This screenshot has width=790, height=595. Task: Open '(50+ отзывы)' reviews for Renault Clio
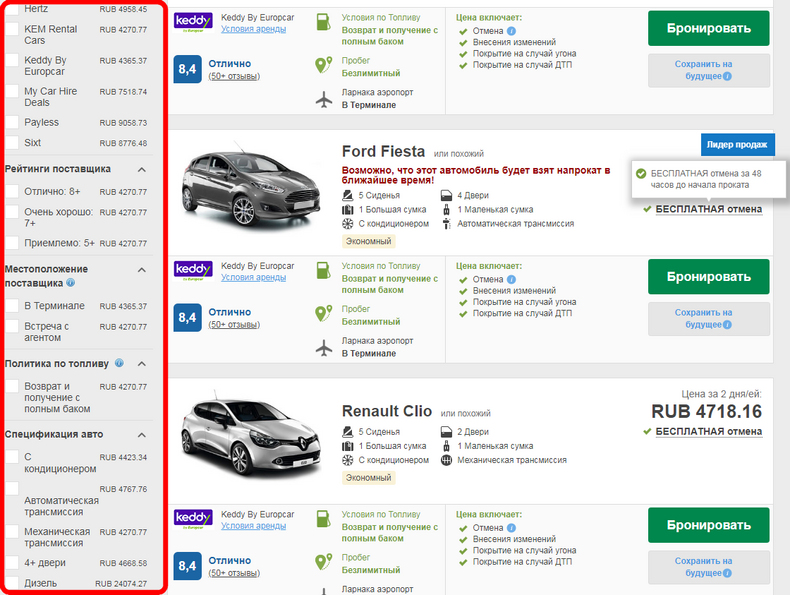click(234, 573)
